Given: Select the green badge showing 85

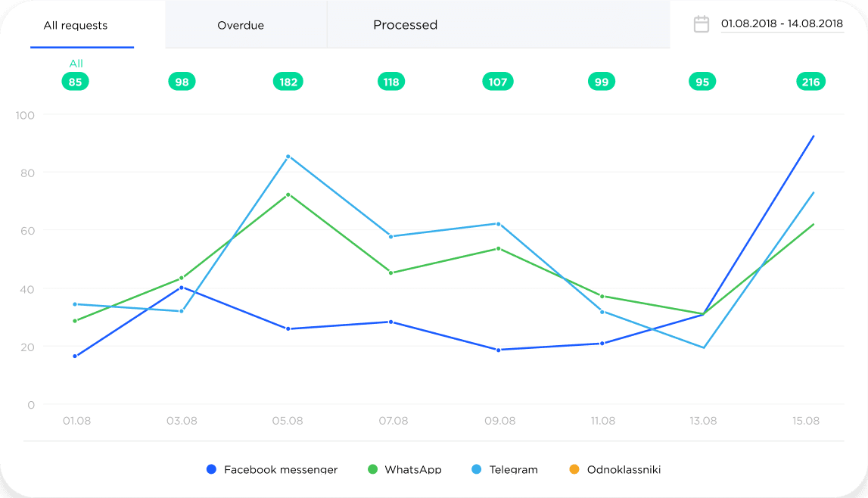Looking at the screenshot, I should point(75,81).
